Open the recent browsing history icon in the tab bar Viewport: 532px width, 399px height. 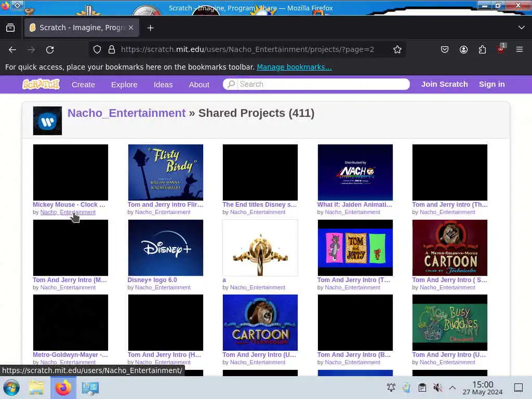pos(10,28)
